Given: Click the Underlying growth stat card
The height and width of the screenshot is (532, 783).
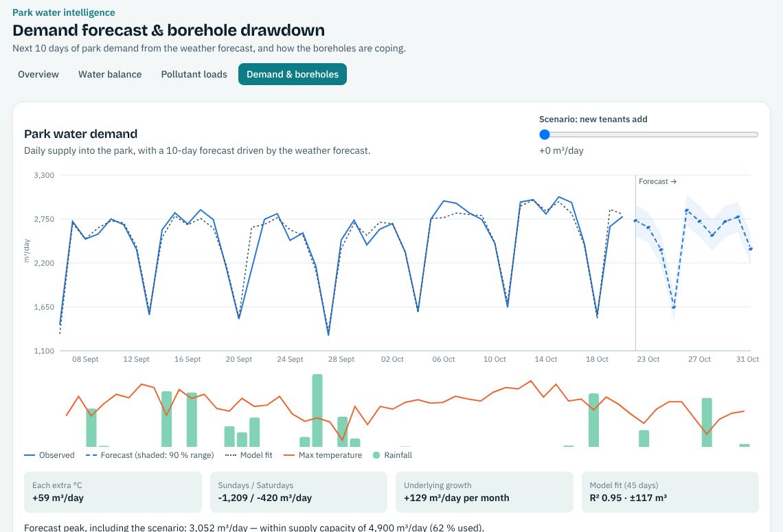Looking at the screenshot, I should pyautogui.click(x=484, y=492).
